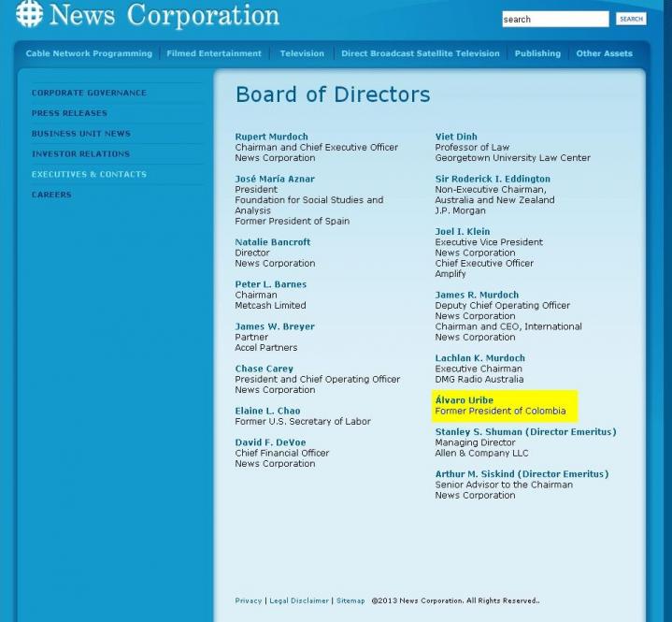The width and height of the screenshot is (672, 622).
Task: Open James R. Murdoch profile link
Action: coord(477,296)
